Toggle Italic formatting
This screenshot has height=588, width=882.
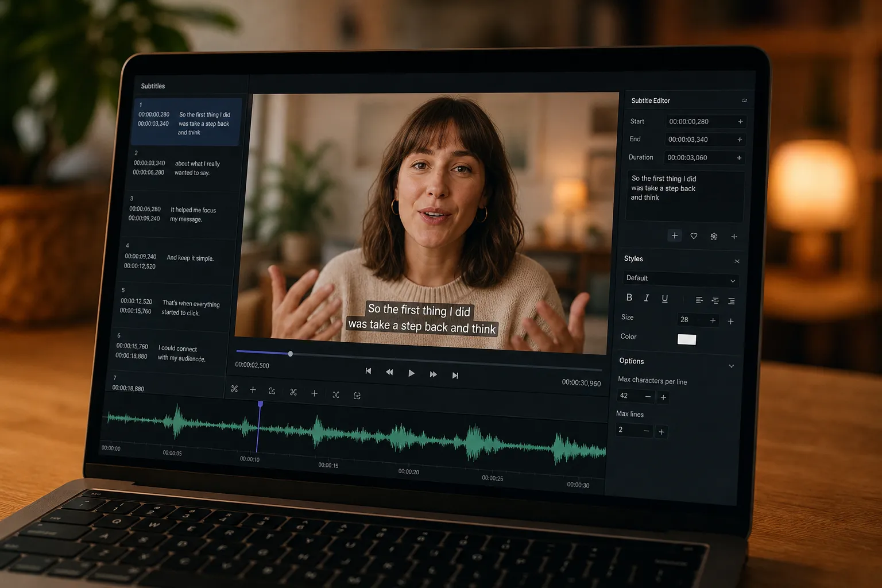(x=647, y=298)
